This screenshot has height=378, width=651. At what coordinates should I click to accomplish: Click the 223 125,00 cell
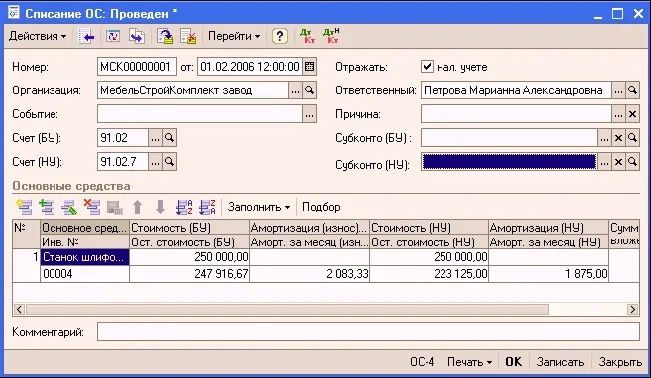click(429, 274)
